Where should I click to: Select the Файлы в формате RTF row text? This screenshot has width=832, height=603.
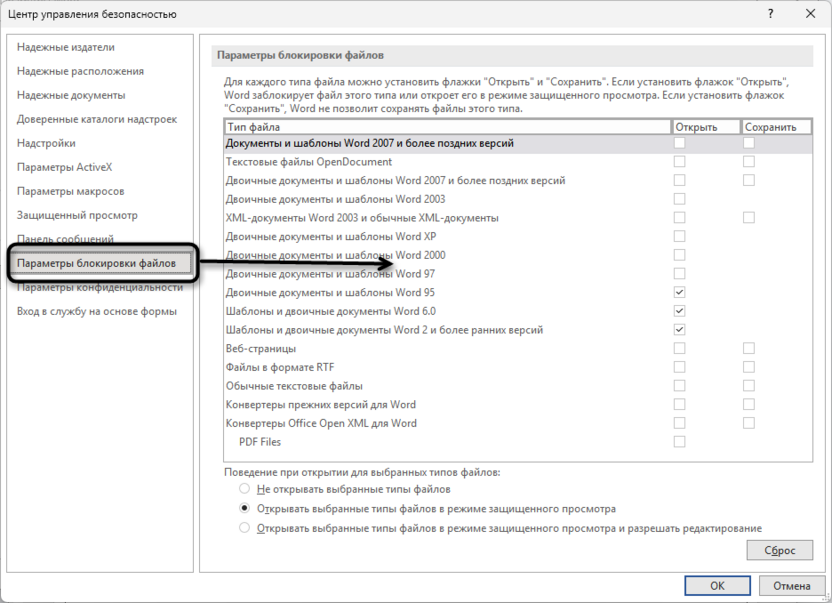point(280,367)
